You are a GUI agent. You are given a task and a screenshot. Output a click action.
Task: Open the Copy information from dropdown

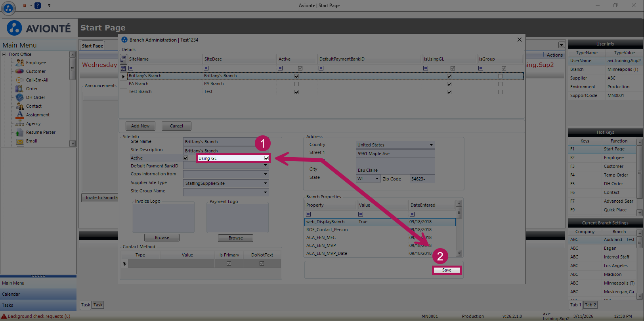click(x=265, y=174)
